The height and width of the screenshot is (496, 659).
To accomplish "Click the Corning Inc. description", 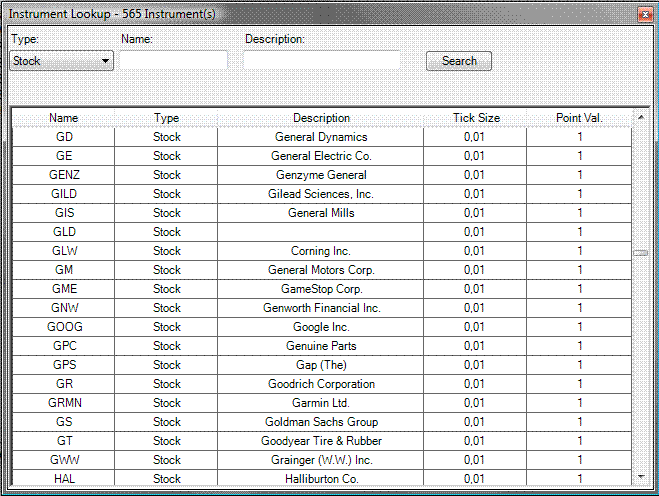I will coord(321,251).
